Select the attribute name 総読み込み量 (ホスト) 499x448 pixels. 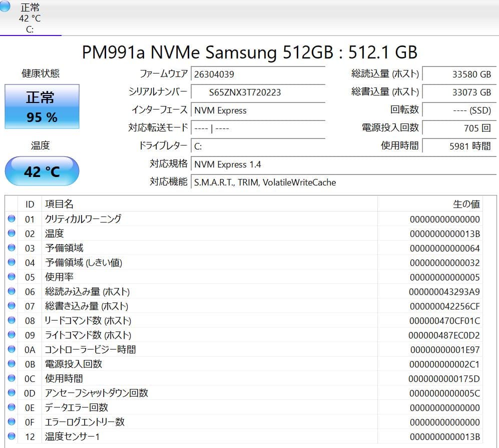(x=87, y=291)
